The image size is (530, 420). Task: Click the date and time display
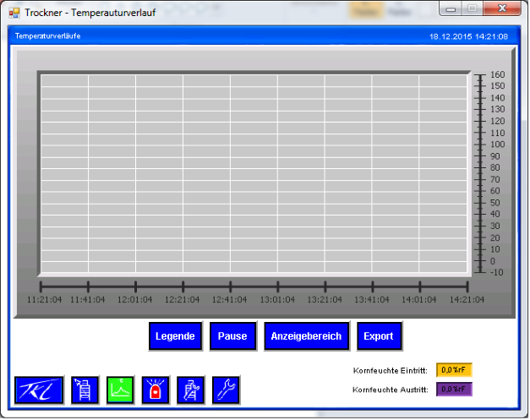point(468,37)
